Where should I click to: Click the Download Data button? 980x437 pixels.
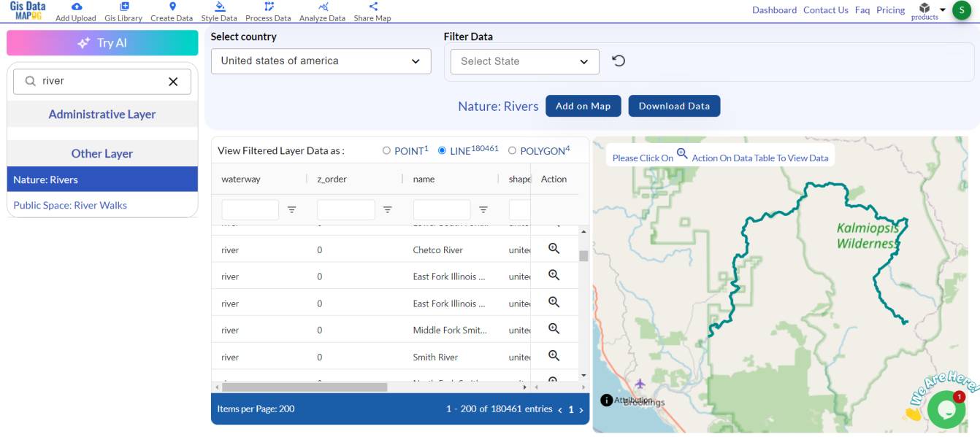[x=674, y=106]
